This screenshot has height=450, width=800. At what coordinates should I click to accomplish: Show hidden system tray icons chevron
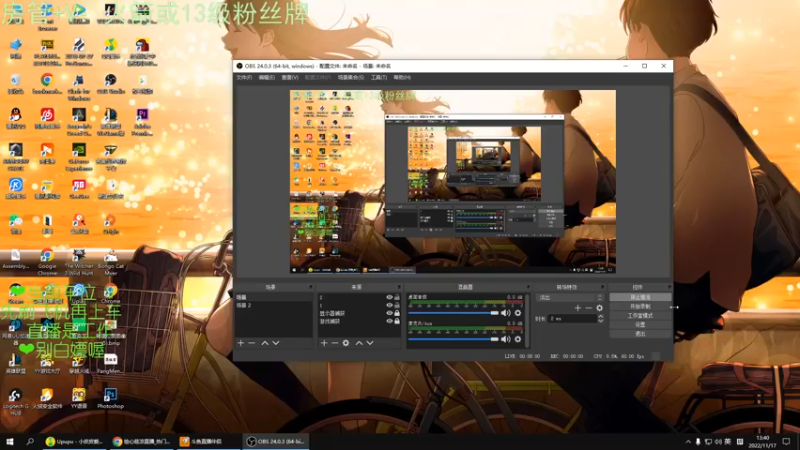tap(687, 442)
